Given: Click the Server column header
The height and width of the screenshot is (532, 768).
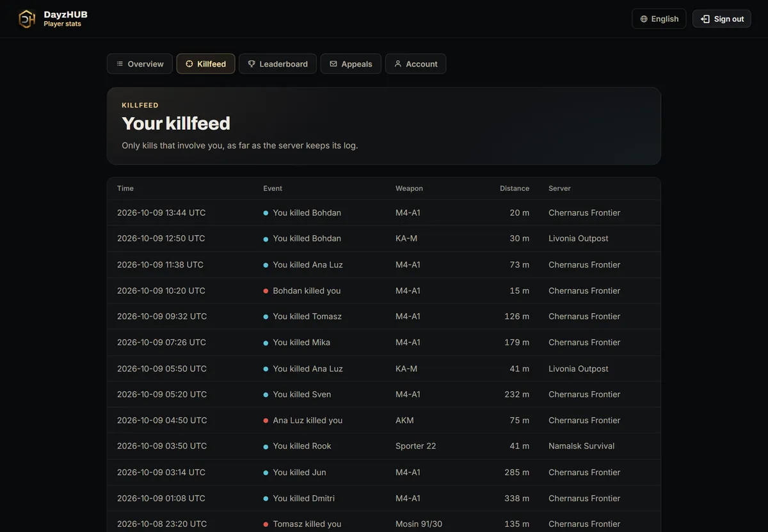Looking at the screenshot, I should pyautogui.click(x=559, y=188).
